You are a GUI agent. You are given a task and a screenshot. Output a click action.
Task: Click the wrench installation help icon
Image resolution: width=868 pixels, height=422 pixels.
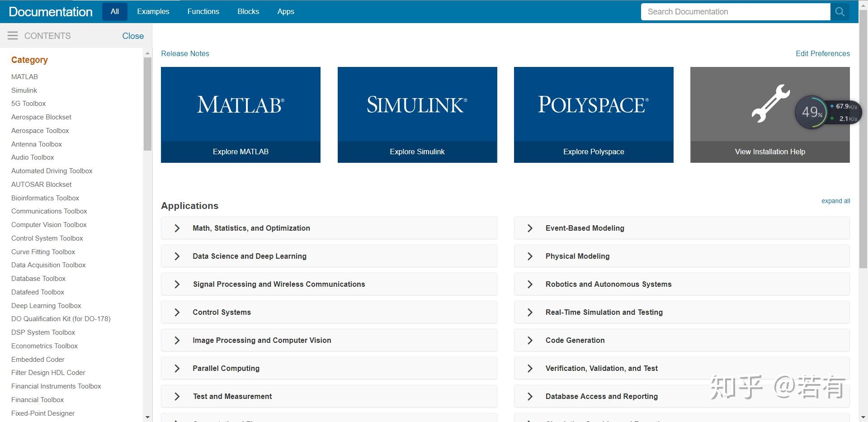[770, 104]
